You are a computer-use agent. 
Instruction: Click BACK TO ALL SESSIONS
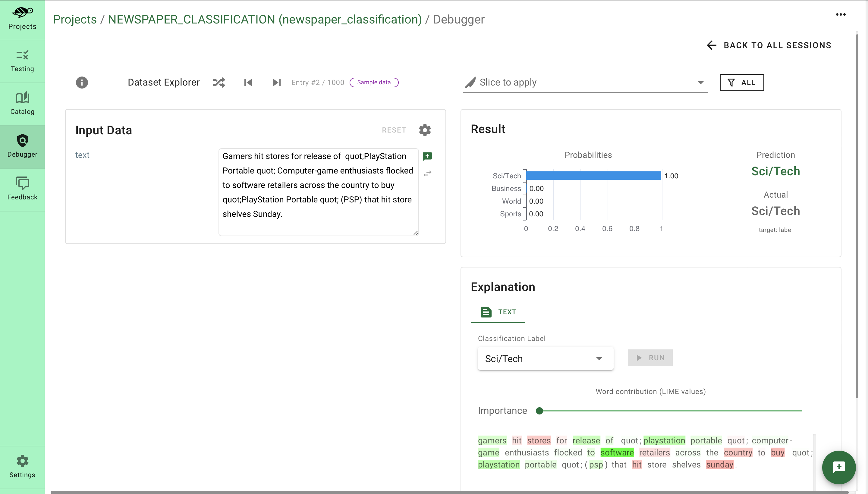coord(769,45)
